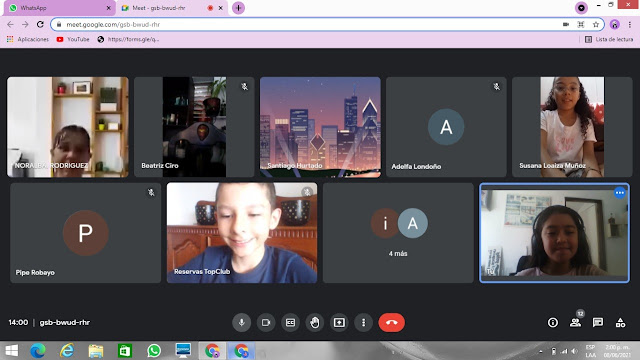The height and width of the screenshot is (360, 640).
Task: Open the Chrome profile avatar
Action: pyautogui.click(x=614, y=24)
